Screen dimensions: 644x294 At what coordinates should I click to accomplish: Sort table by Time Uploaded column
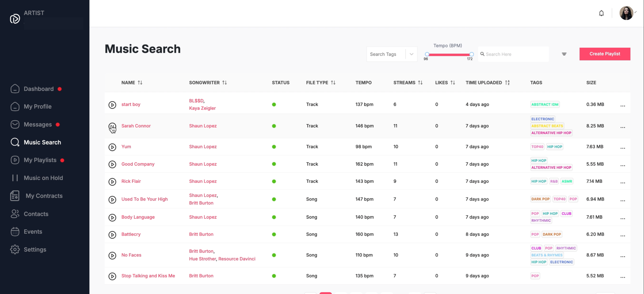click(x=507, y=83)
